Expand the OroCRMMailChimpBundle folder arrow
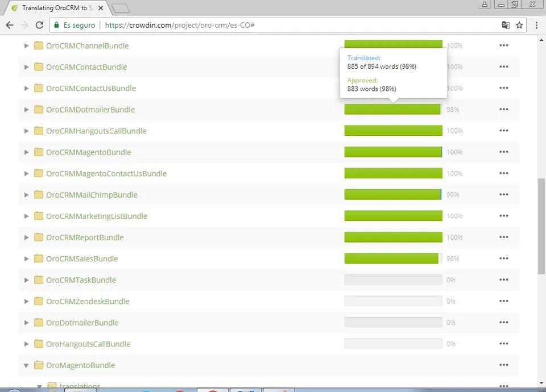The height and width of the screenshot is (392, 546). tap(26, 195)
